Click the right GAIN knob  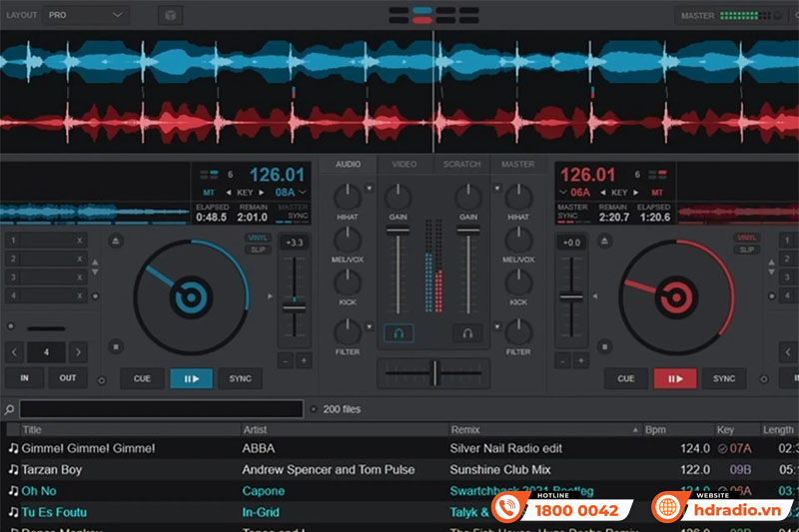[467, 197]
